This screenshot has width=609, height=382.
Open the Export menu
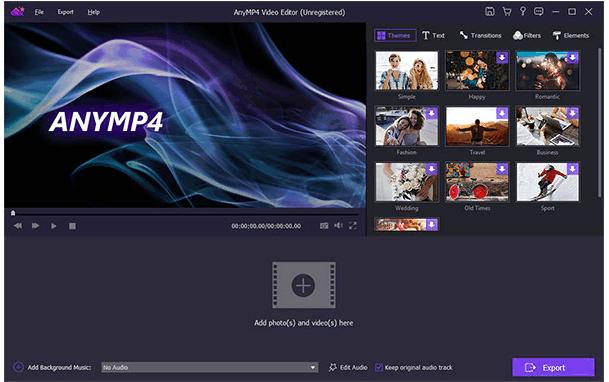(x=65, y=12)
